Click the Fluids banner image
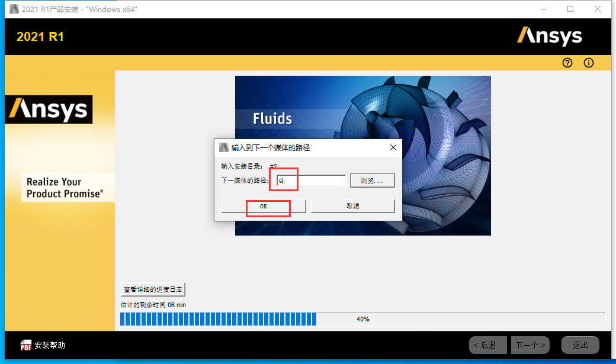 click(272, 118)
